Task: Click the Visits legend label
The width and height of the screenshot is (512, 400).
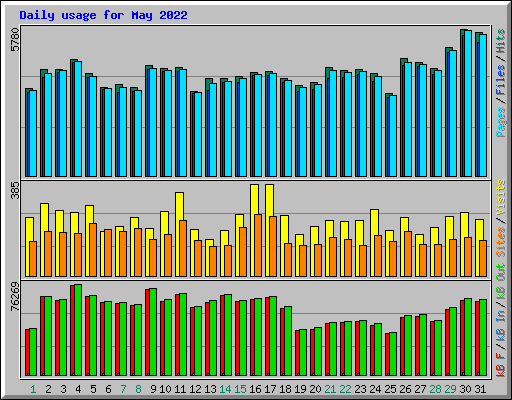Action: click(x=501, y=198)
